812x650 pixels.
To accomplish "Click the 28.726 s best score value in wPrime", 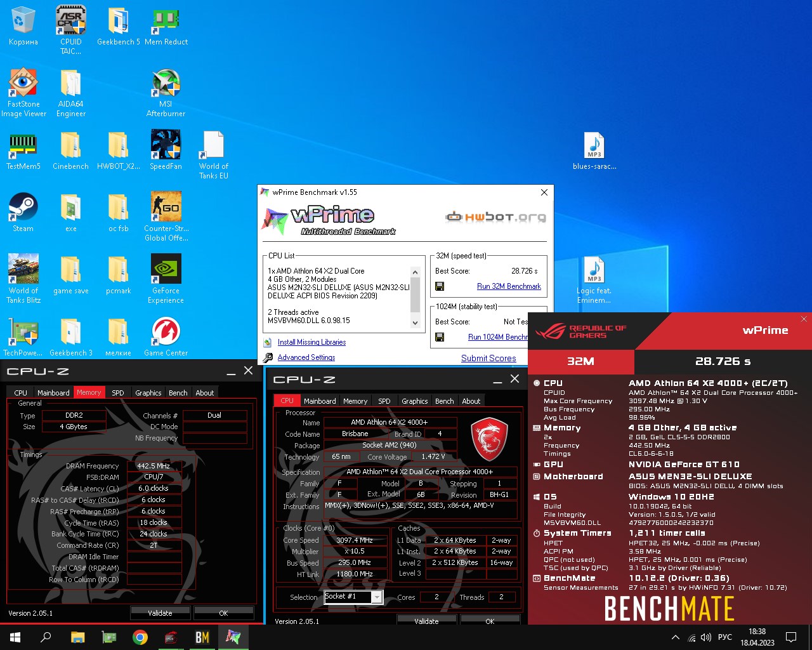I will (524, 271).
